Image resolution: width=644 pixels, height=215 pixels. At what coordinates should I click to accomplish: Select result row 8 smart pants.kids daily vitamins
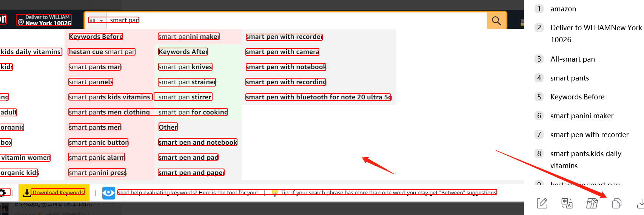585,159
